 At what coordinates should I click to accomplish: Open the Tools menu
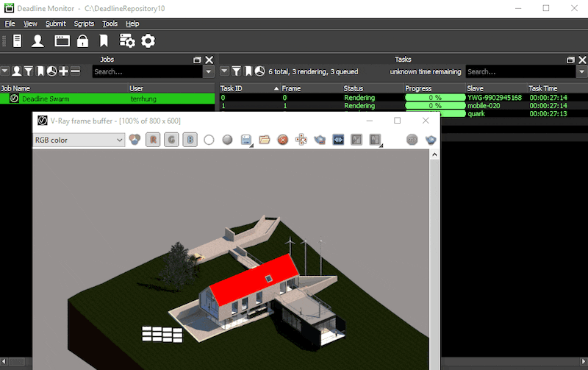click(110, 24)
